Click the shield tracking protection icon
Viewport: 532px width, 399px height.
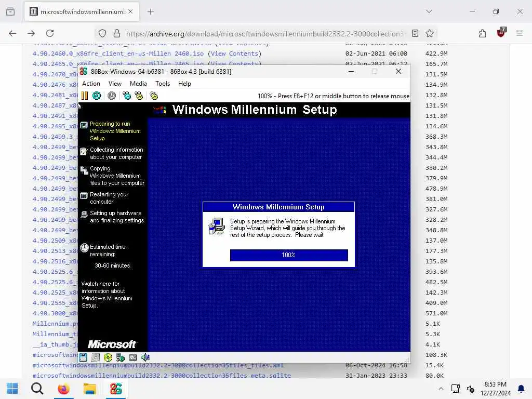(102, 33)
